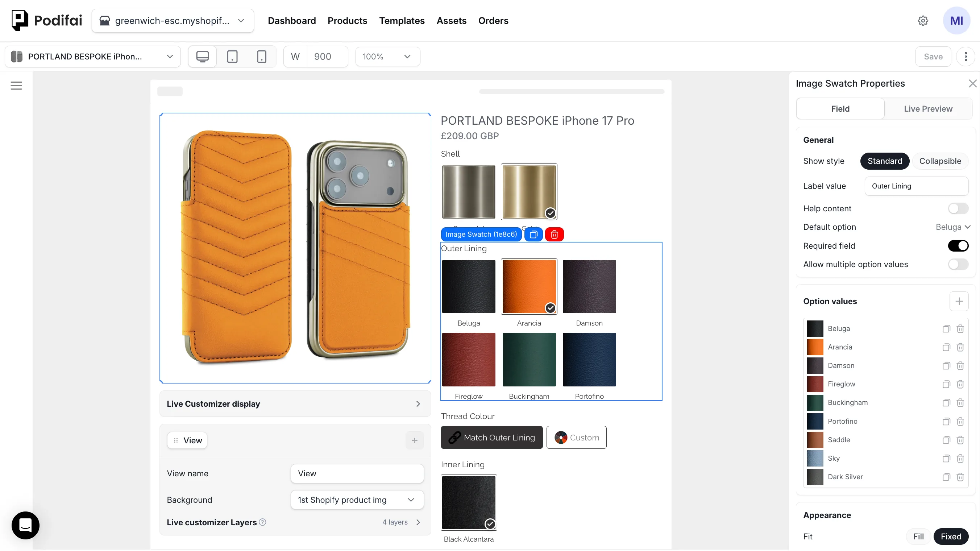Switch to the Field tab
Screen dimensions: 980x551
840,109
